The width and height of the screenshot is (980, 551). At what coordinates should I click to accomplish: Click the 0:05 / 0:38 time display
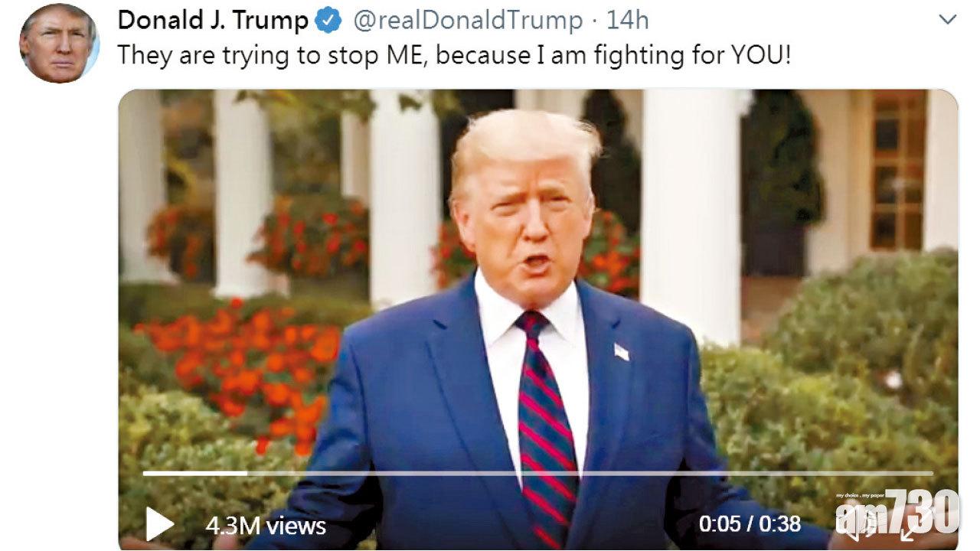750,523
